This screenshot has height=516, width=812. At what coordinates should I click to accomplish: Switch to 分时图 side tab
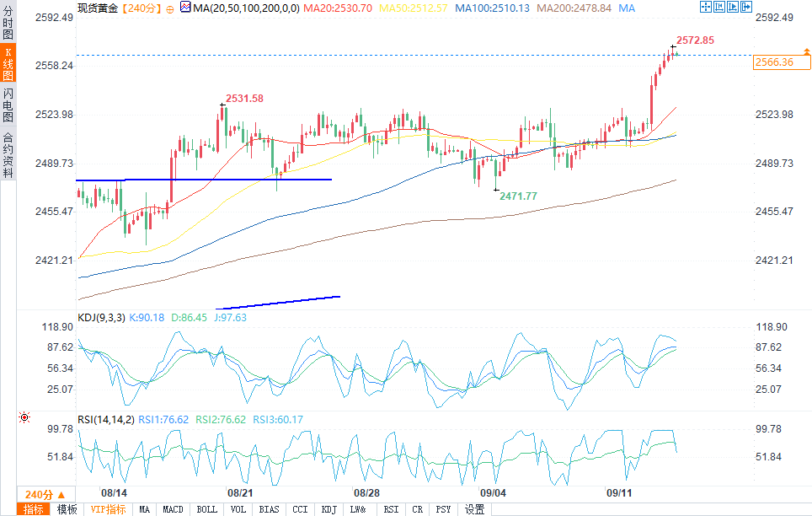coord(8,25)
